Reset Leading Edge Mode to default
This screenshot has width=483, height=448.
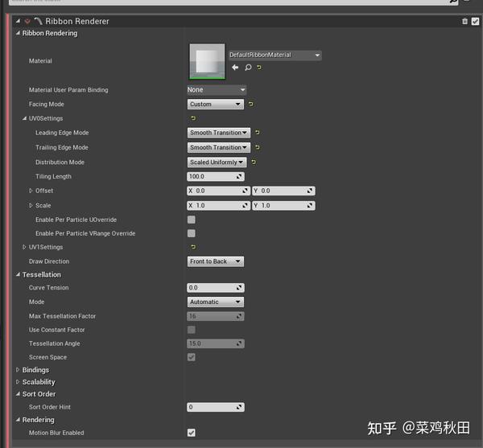click(x=258, y=133)
